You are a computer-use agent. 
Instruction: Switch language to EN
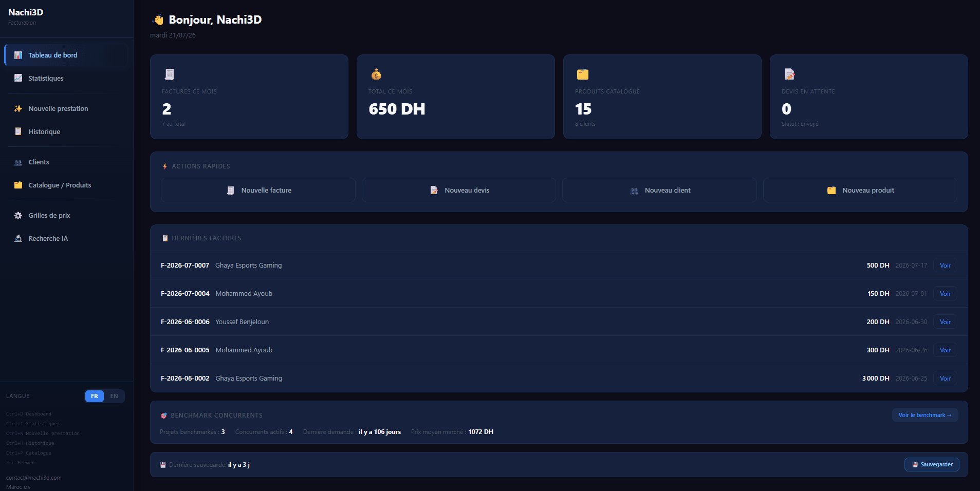pos(114,396)
